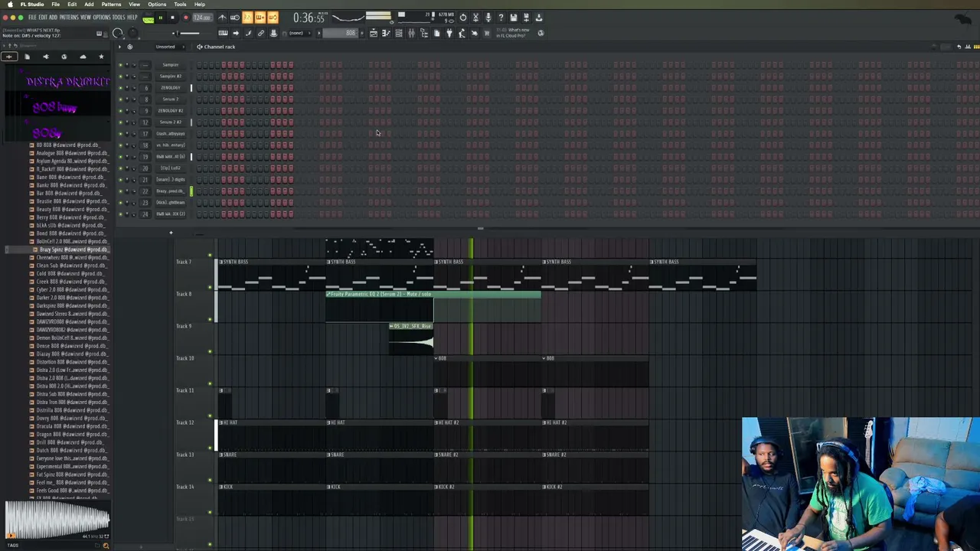The height and width of the screenshot is (551, 980).
Task: Click the plug-in picker plug icon
Action: [x=449, y=33]
